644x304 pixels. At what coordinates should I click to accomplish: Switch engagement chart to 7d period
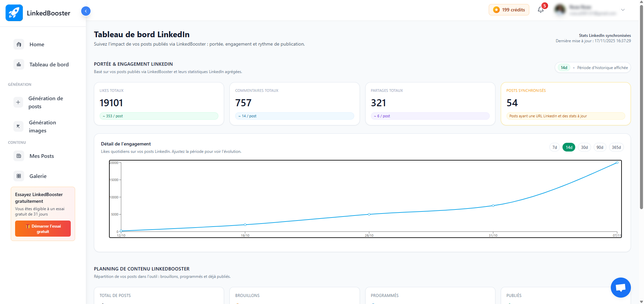click(554, 147)
